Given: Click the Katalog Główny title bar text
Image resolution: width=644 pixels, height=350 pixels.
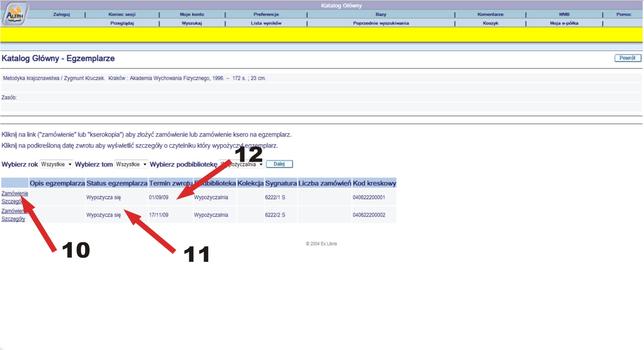Looking at the screenshot, I should pos(341,5).
